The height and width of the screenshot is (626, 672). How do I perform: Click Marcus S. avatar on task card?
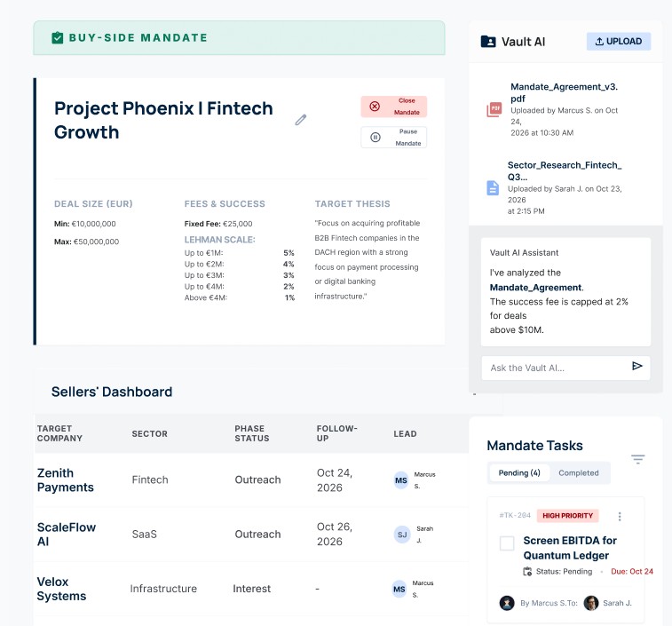click(x=507, y=603)
